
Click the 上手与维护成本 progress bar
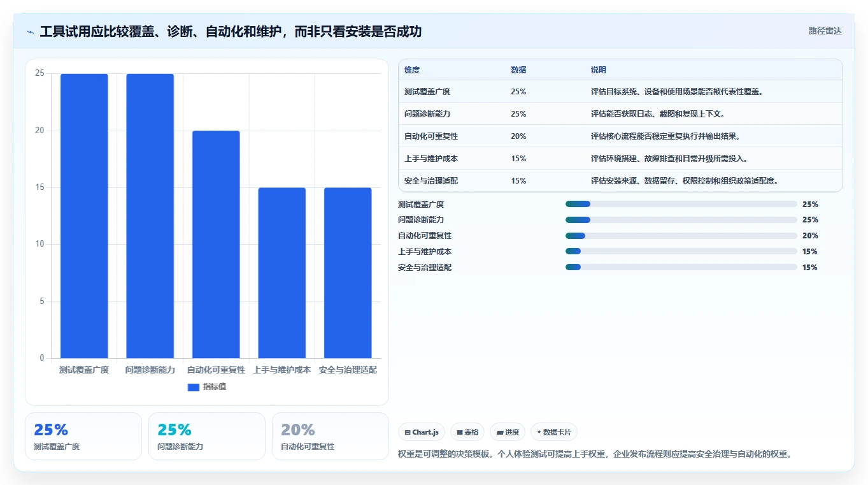click(x=681, y=252)
